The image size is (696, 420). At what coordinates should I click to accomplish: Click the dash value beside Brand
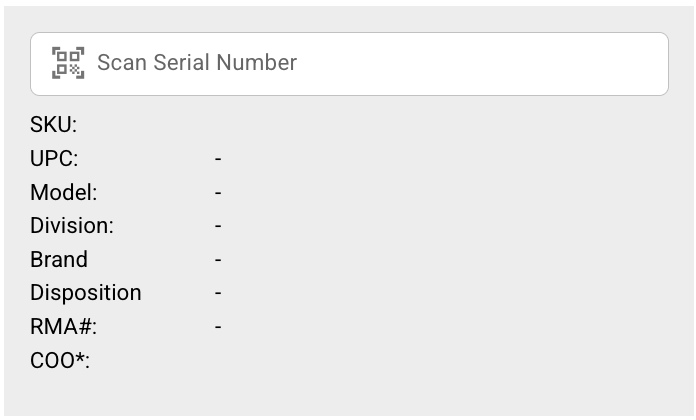218,259
